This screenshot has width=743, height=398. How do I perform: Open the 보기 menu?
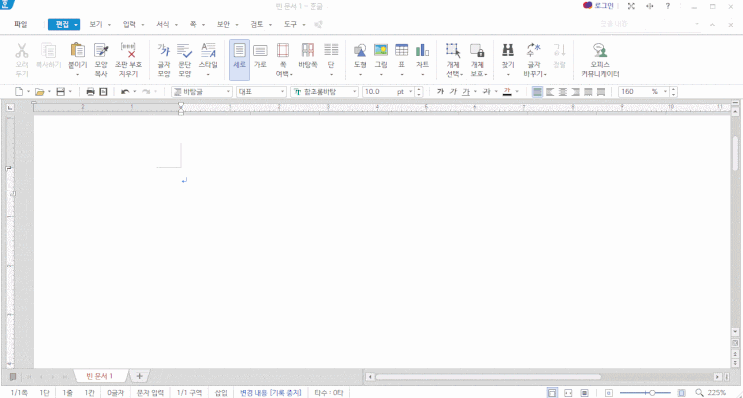[x=96, y=25]
